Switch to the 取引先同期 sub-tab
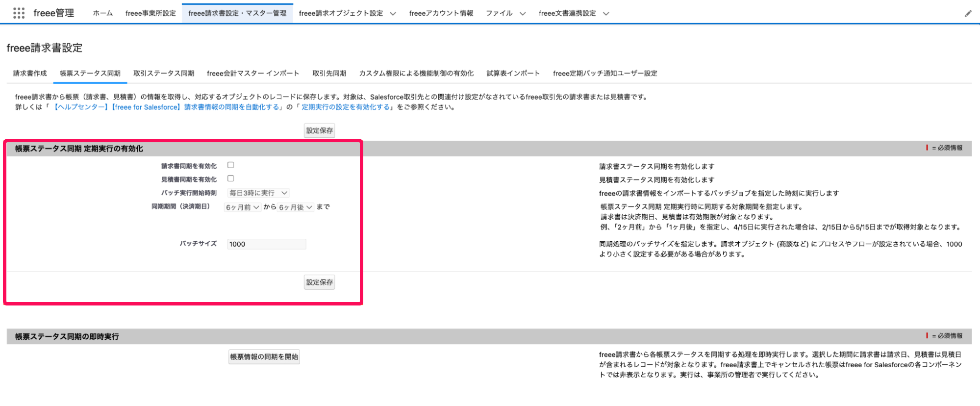 tap(329, 74)
